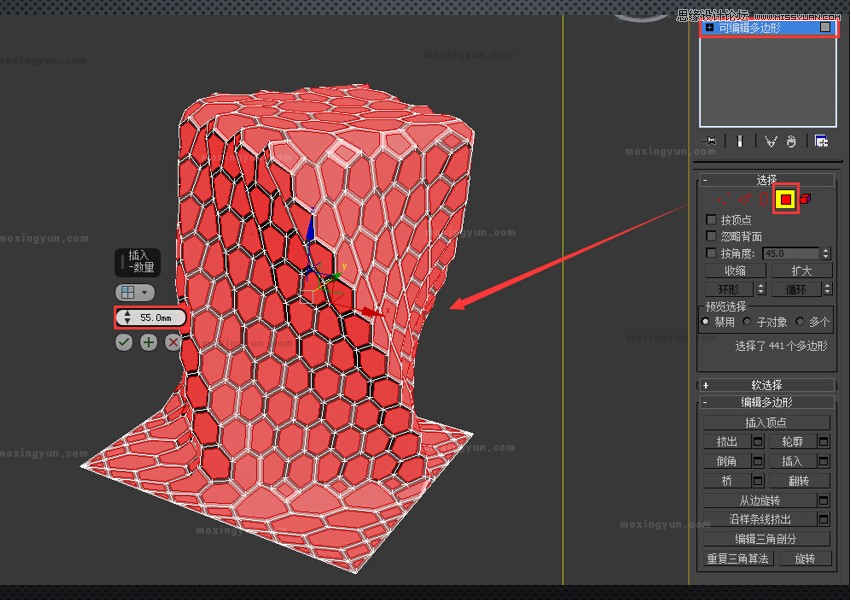Click 扩大 grow selection button
Viewport: 851px width, 601px height.
coord(801,270)
